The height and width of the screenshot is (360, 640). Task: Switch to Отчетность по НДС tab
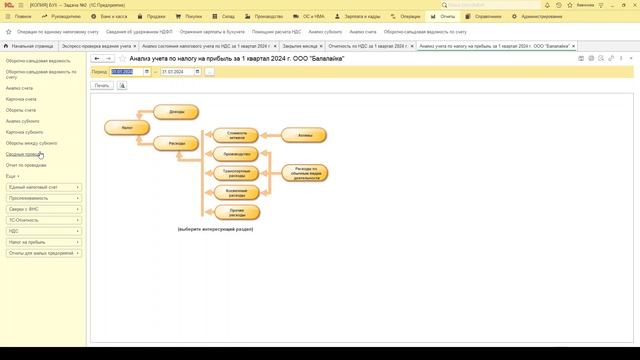368,46
